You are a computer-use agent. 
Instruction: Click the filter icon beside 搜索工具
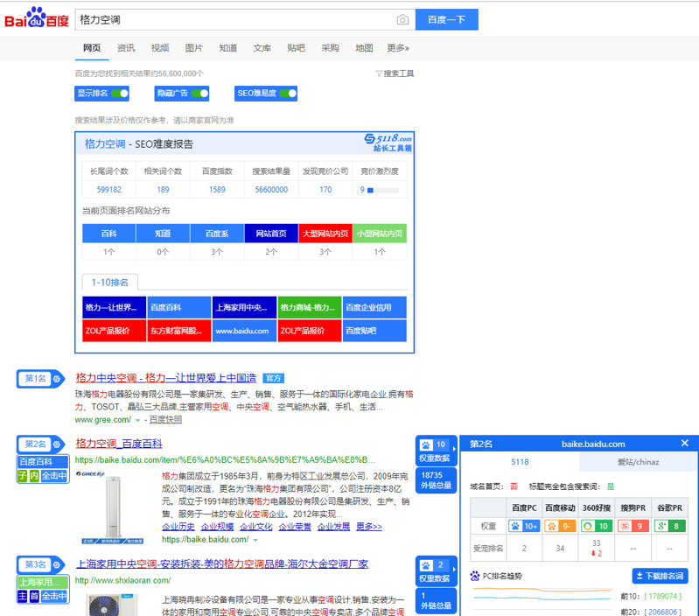[379, 73]
